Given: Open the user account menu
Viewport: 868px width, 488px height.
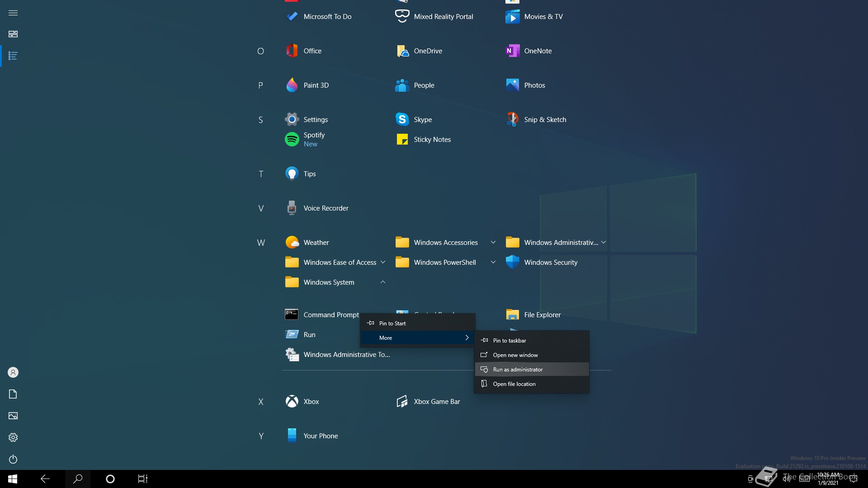Looking at the screenshot, I should coord(13,372).
